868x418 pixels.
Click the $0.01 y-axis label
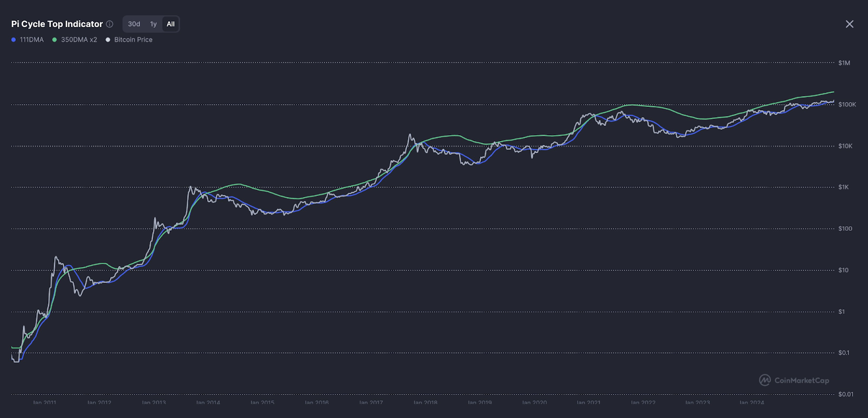(845, 394)
